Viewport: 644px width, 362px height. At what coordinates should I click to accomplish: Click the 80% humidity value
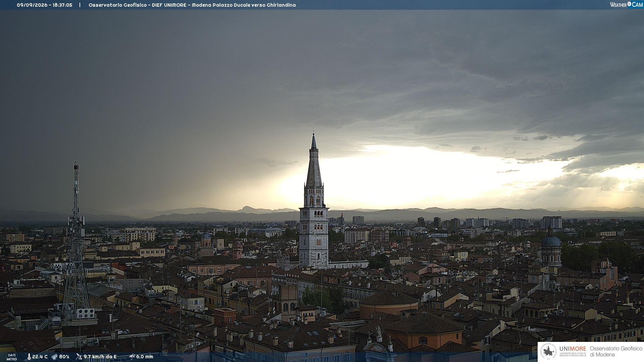click(x=64, y=357)
